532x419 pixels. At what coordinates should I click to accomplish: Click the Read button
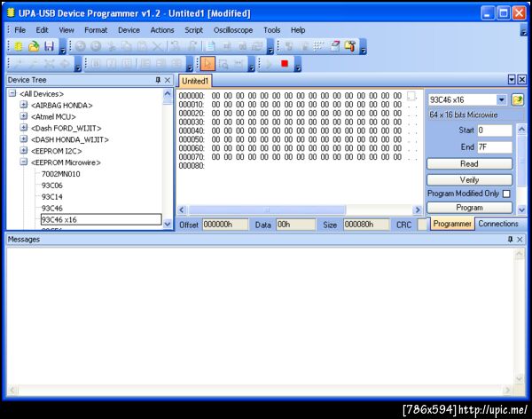tap(469, 164)
